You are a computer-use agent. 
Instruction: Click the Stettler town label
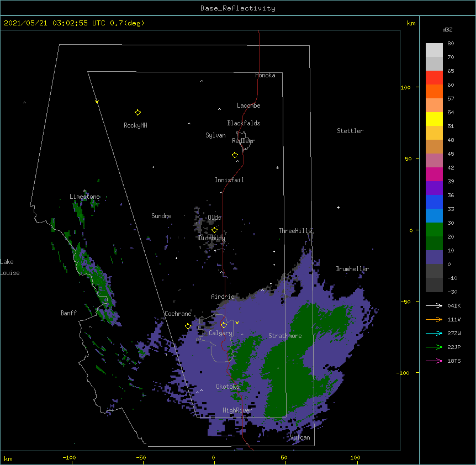[350, 131]
